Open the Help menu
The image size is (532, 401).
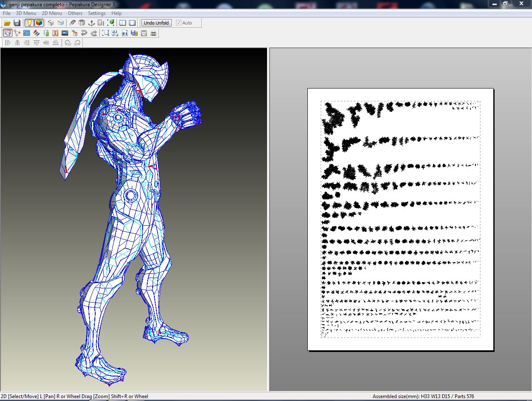[x=117, y=13]
